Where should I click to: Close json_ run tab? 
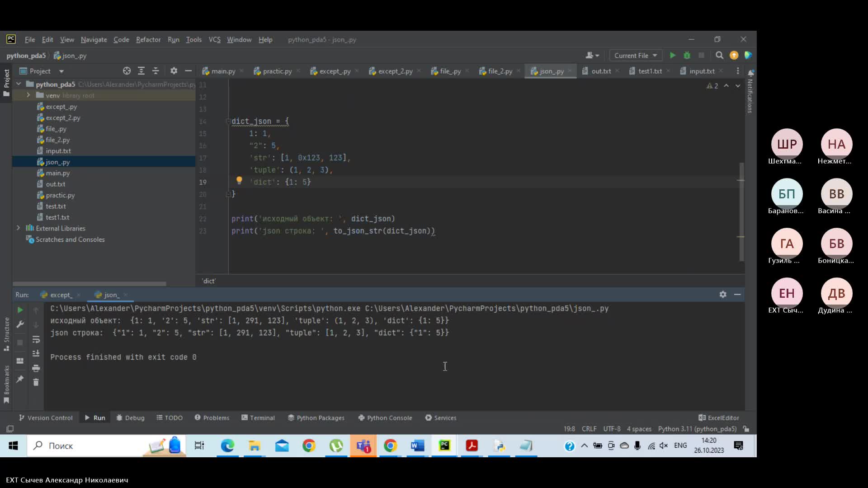[x=126, y=295]
